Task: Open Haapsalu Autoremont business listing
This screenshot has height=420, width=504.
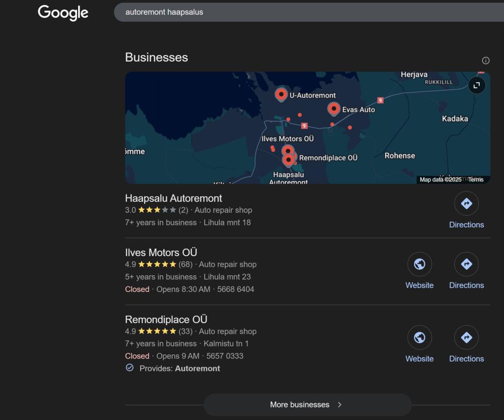Action: (x=173, y=198)
